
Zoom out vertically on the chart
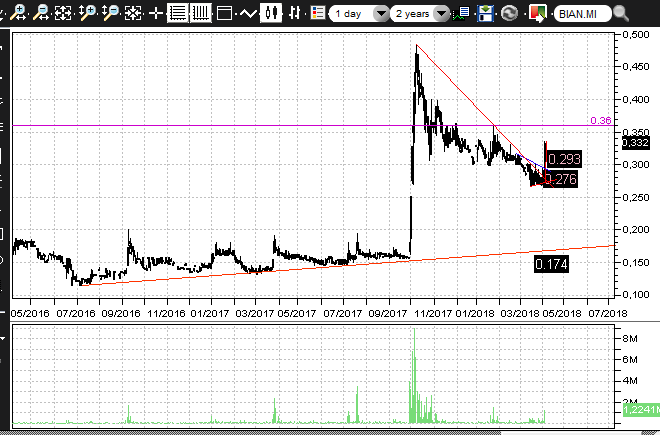(110, 13)
